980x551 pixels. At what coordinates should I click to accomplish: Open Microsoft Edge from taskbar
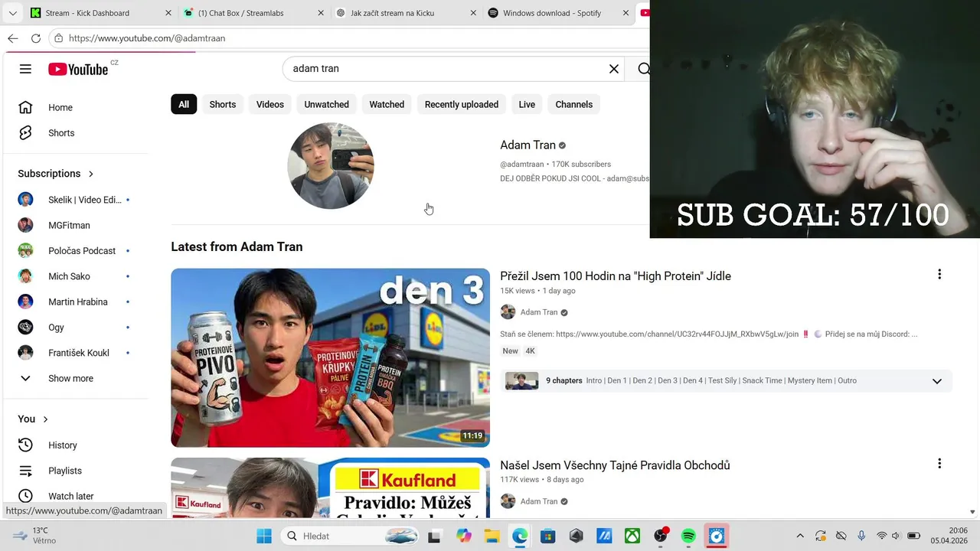click(520, 536)
